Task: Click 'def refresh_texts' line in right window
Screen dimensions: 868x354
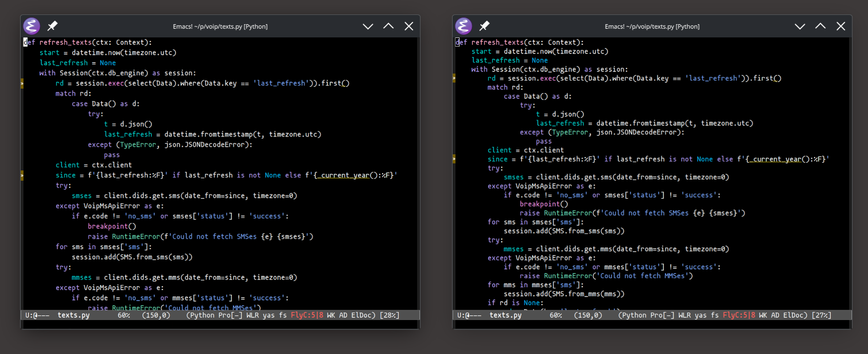Action: [x=519, y=42]
